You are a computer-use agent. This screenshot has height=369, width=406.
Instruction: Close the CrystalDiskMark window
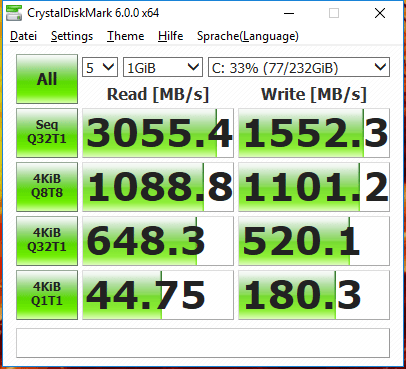tap(380, 13)
